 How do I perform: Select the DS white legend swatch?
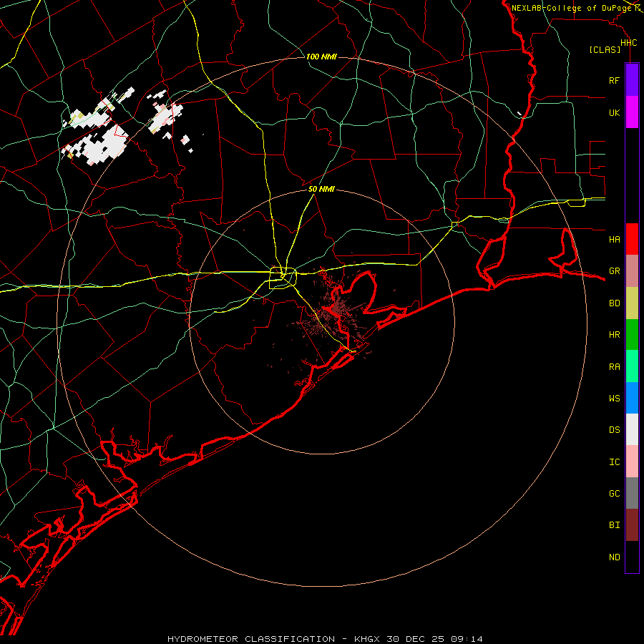click(x=632, y=429)
